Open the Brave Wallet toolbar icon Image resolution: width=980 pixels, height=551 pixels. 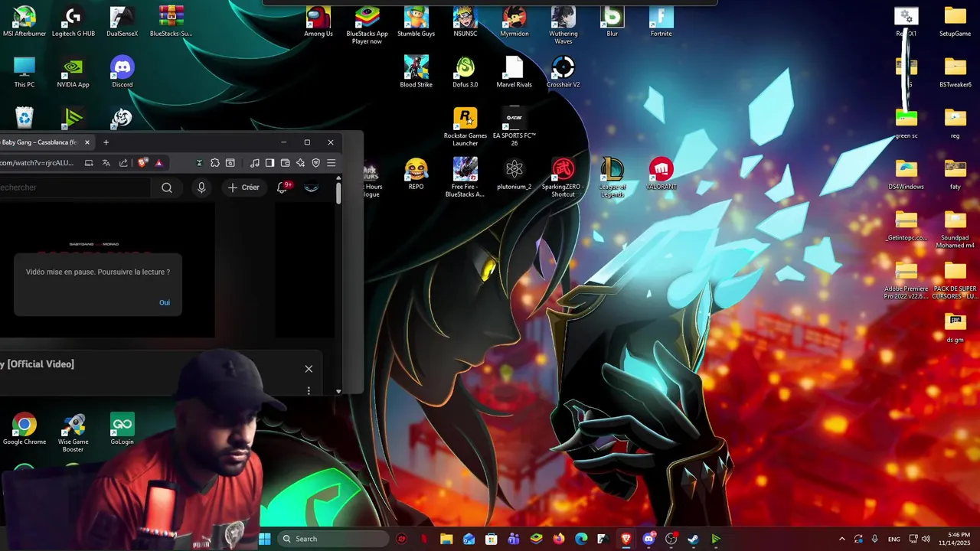[285, 163]
